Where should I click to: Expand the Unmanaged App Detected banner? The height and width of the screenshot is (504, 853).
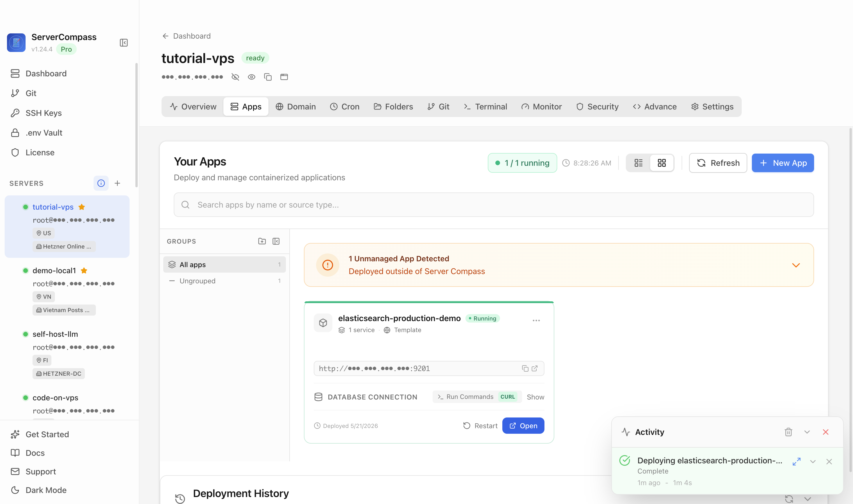pyautogui.click(x=796, y=265)
